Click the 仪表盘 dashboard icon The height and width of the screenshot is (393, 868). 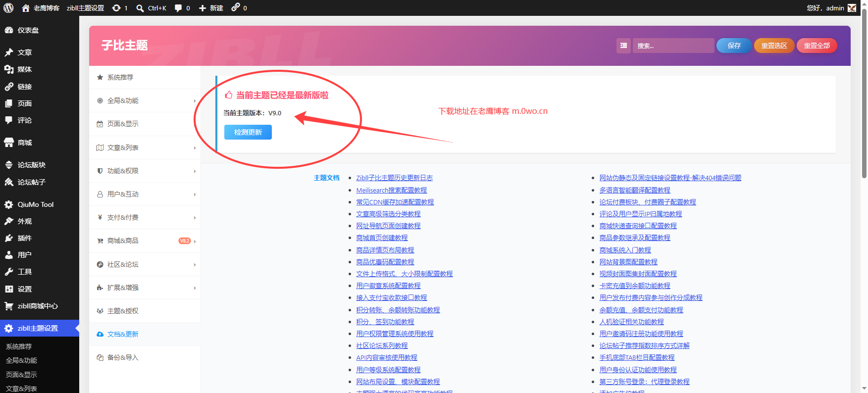pyautogui.click(x=9, y=30)
